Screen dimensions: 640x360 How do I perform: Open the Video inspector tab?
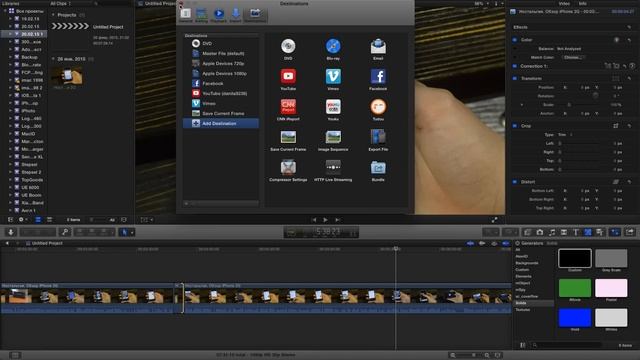coord(564,3)
